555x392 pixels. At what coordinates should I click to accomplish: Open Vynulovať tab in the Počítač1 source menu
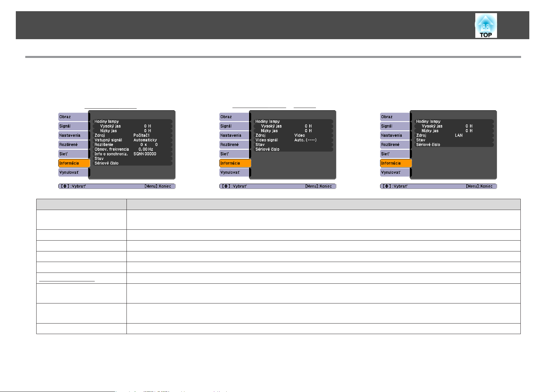click(x=73, y=172)
